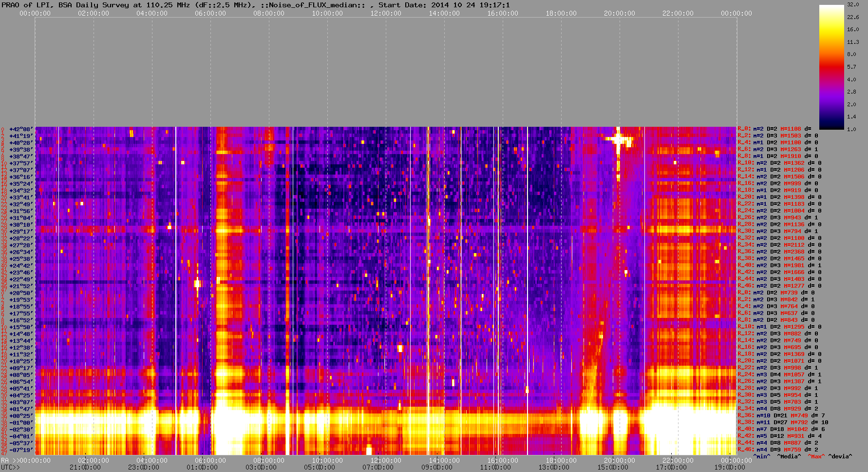Image resolution: width=868 pixels, height=472 pixels.
Task: Select the 32.0 value on the color scale
Action: (x=853, y=4)
